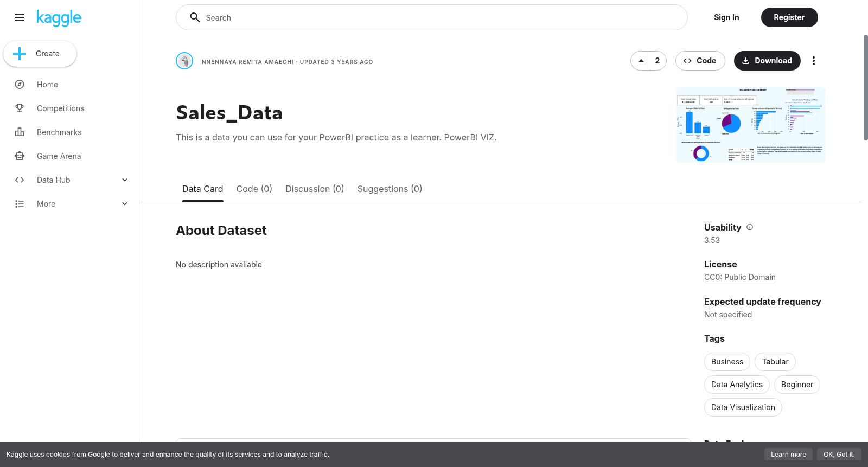
Task: Click the usability info icon
Action: [750, 227]
